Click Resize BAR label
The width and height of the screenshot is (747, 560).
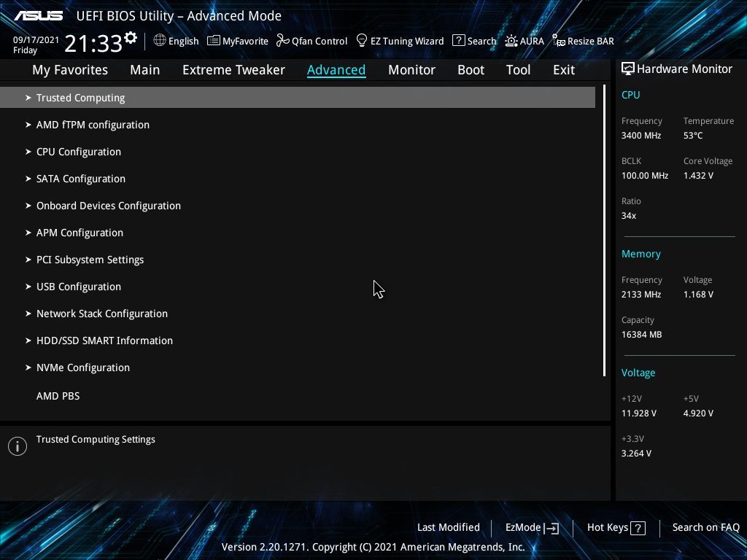click(590, 41)
